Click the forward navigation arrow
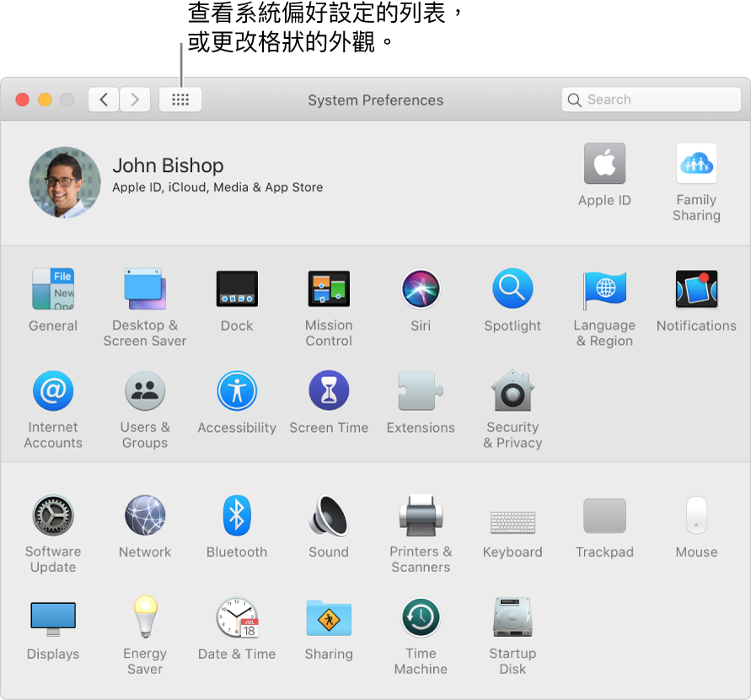 (x=135, y=100)
